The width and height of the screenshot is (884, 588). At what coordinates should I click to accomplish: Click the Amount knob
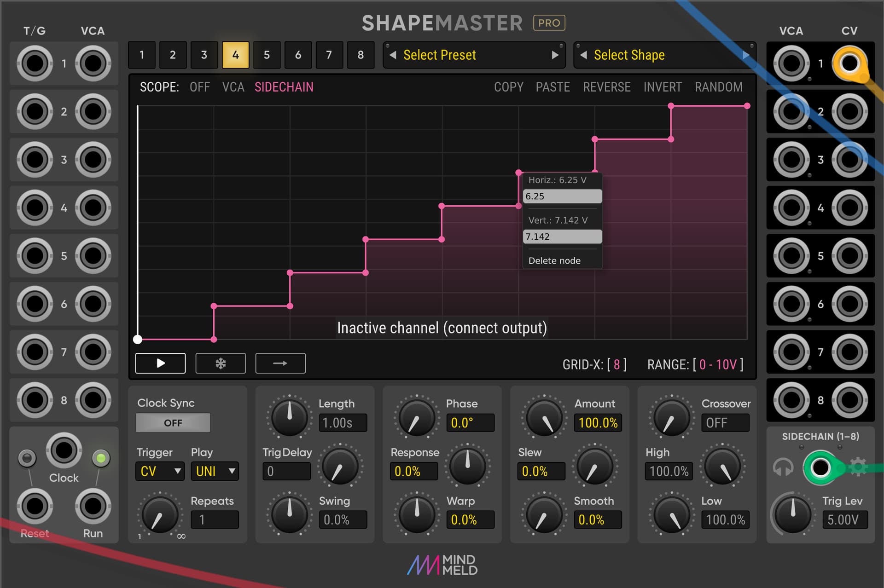point(544,418)
